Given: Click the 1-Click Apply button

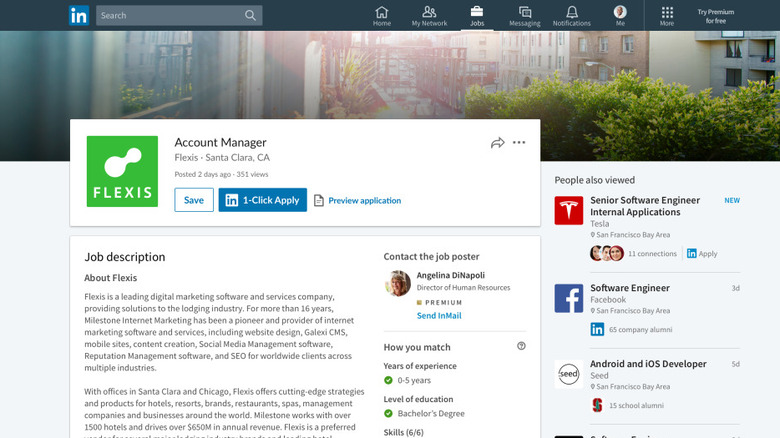Looking at the screenshot, I should tap(263, 200).
